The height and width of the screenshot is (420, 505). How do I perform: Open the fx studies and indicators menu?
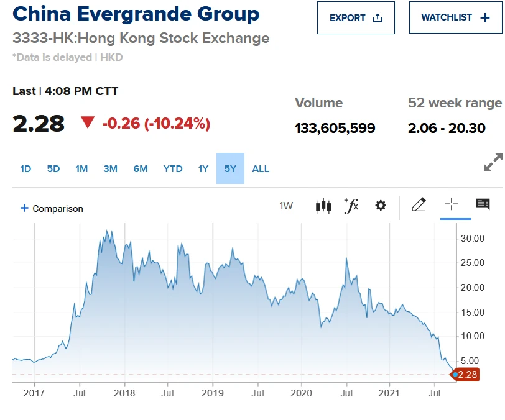[351, 206]
